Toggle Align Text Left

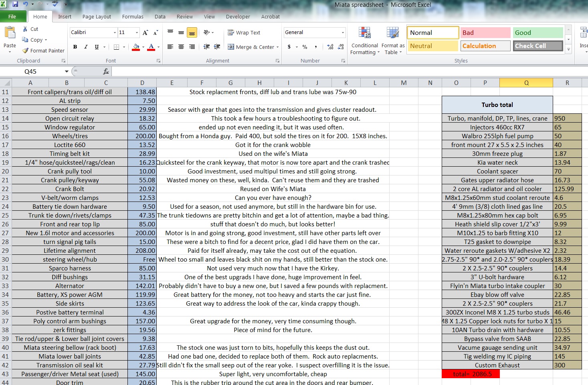click(x=170, y=47)
